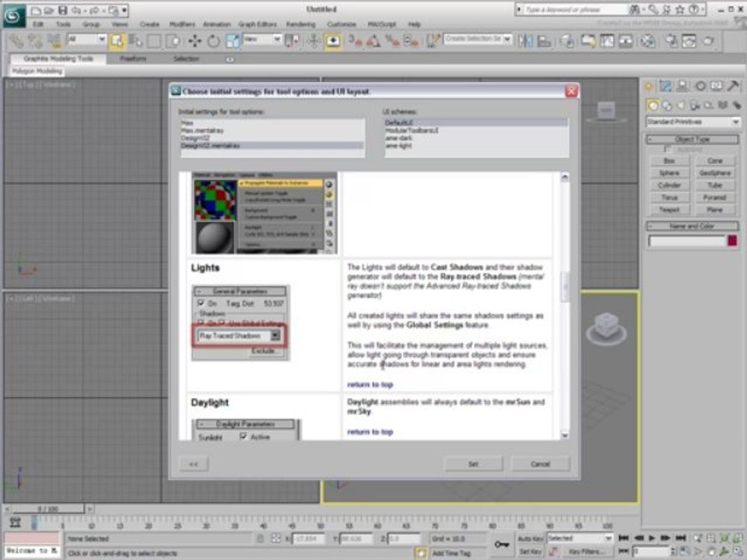Click the Mirror tool icon in main toolbar
Viewport: 747px width, 560px height.
tap(525, 41)
